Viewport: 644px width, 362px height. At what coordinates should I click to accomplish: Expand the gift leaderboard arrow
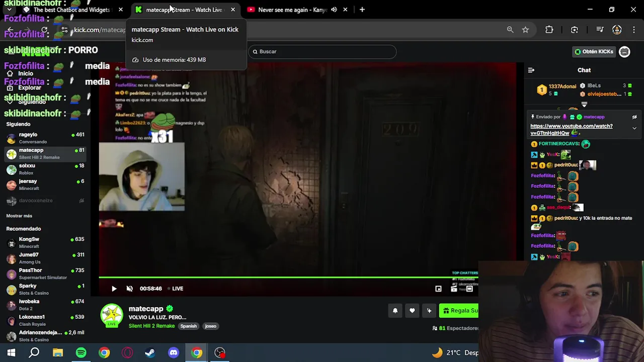584,105
